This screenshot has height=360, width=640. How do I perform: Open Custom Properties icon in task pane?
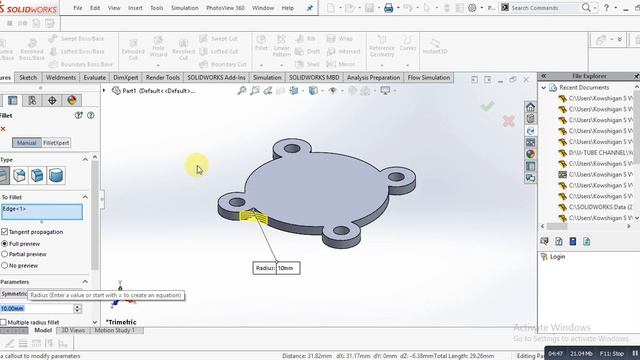(x=530, y=166)
